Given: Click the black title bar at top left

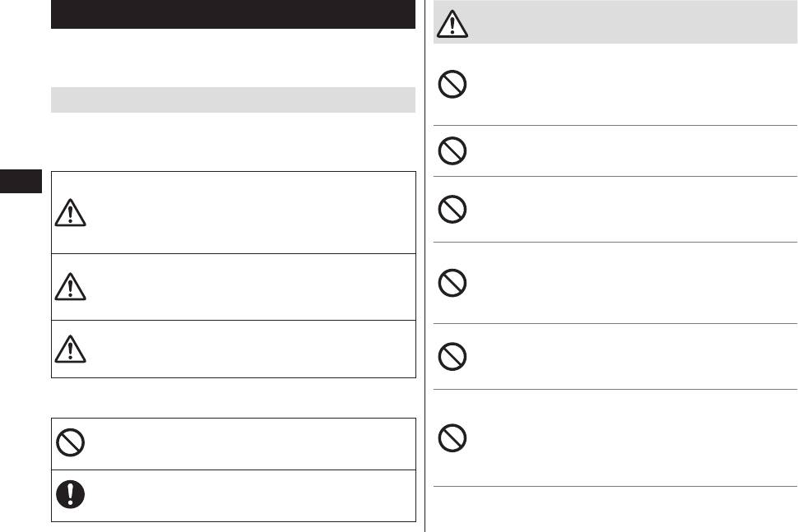Looking at the screenshot, I should [233, 14].
